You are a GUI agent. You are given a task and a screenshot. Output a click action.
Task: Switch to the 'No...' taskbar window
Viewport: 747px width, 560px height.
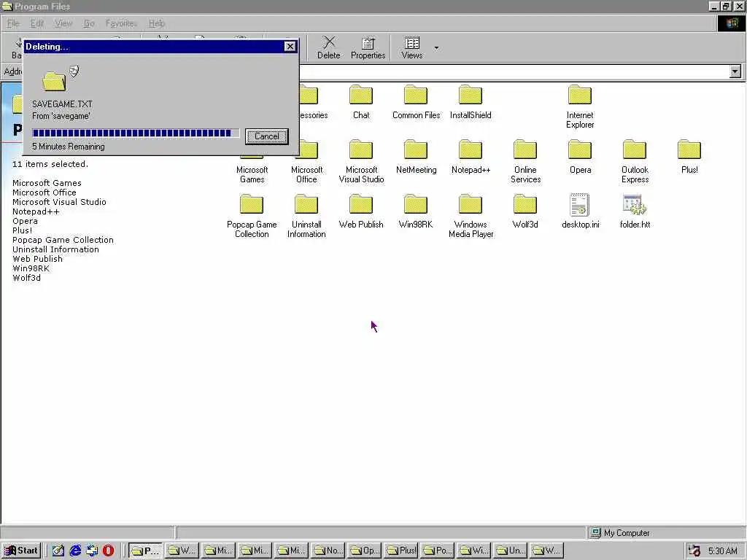pos(328,551)
